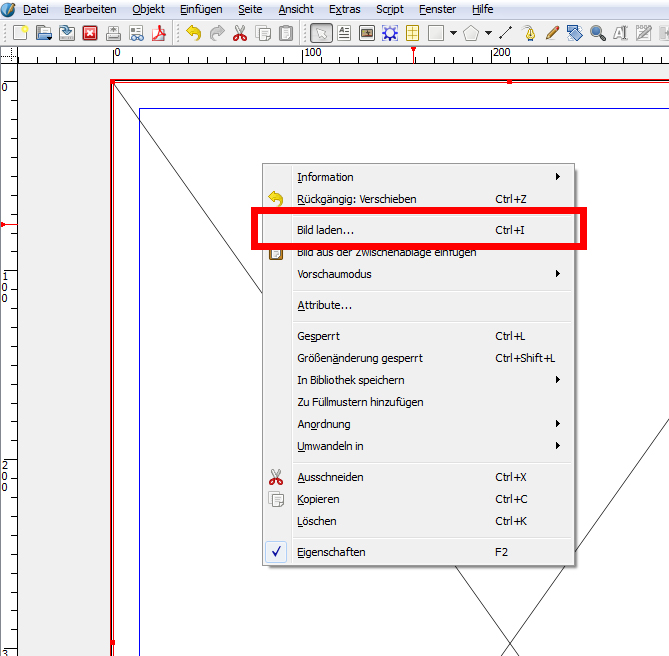Click the New document icon
Viewport: 669px width, 656px height.
point(20,33)
